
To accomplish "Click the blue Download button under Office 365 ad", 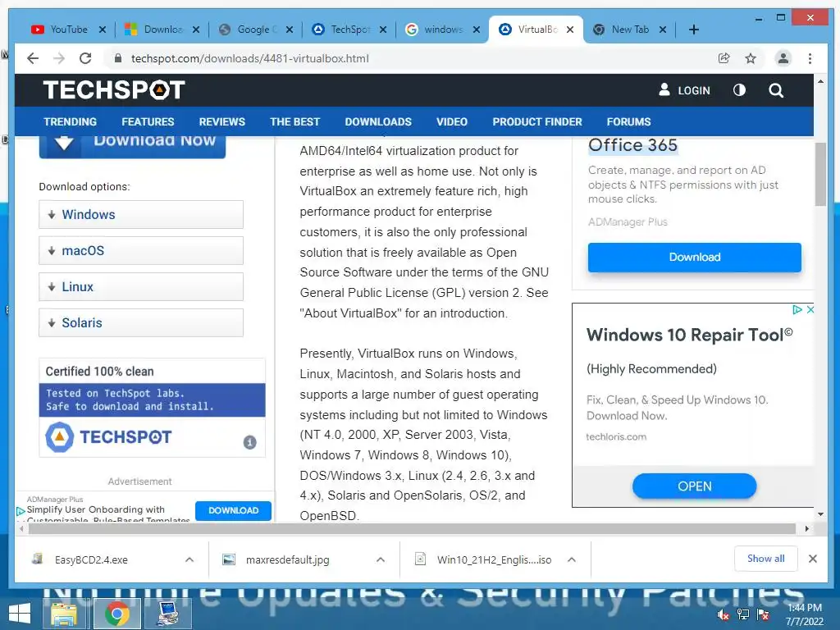I will (694, 257).
